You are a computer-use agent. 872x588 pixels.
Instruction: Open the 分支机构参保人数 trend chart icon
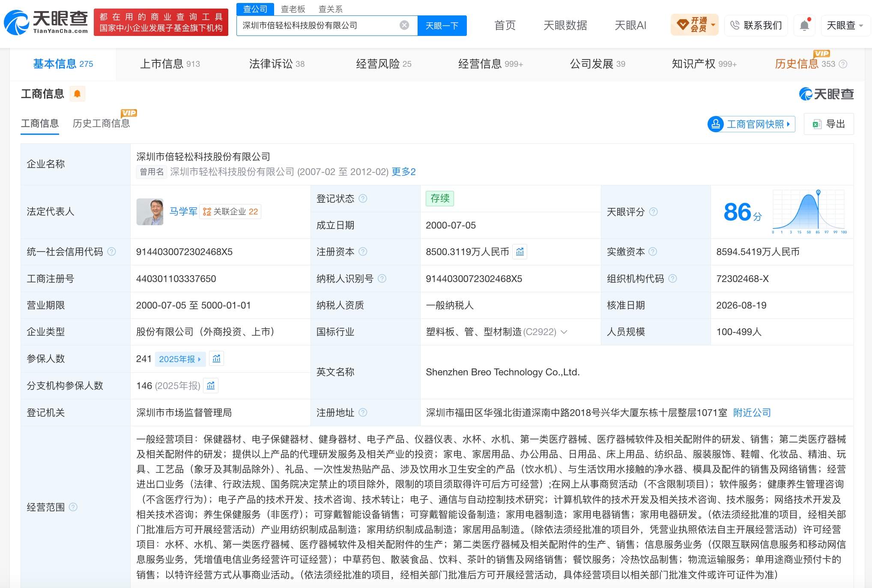point(211,386)
